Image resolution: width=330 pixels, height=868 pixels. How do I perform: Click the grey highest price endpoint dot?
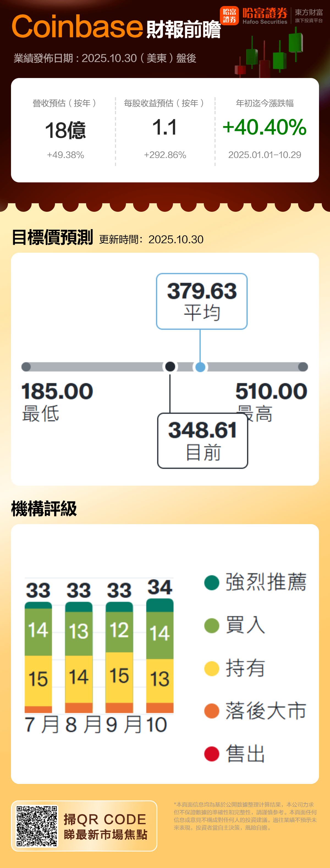click(303, 367)
